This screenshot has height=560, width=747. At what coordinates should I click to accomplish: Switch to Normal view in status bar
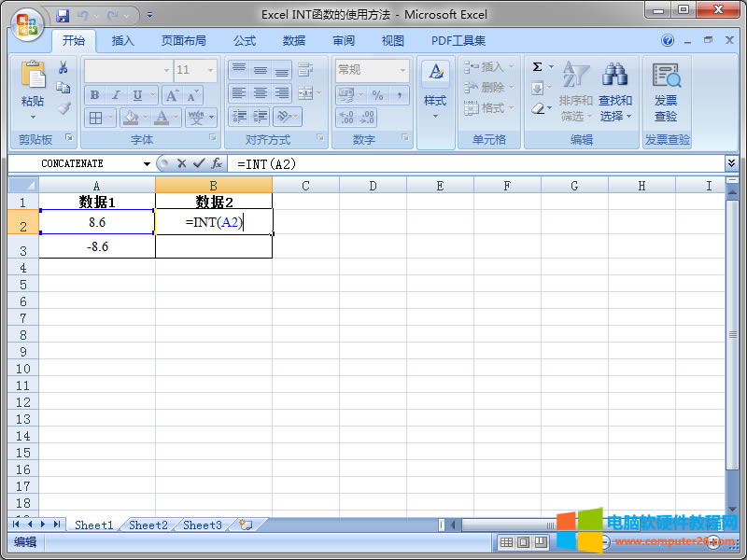[506, 542]
